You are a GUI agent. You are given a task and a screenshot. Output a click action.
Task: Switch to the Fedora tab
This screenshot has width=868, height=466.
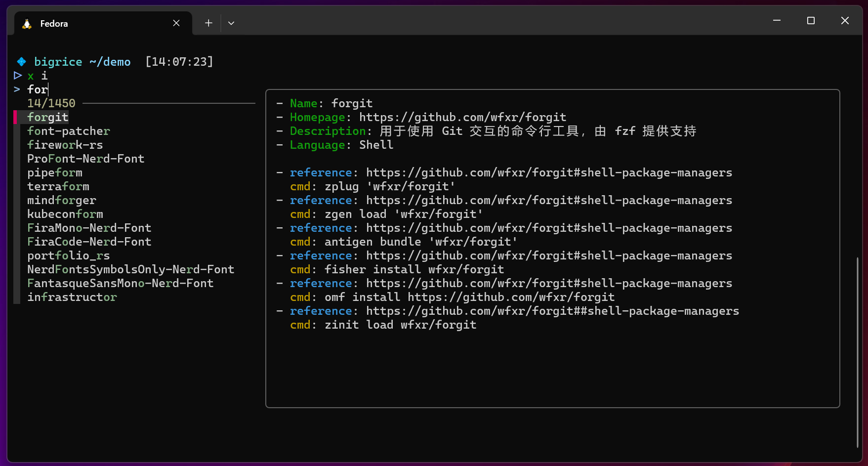103,23
